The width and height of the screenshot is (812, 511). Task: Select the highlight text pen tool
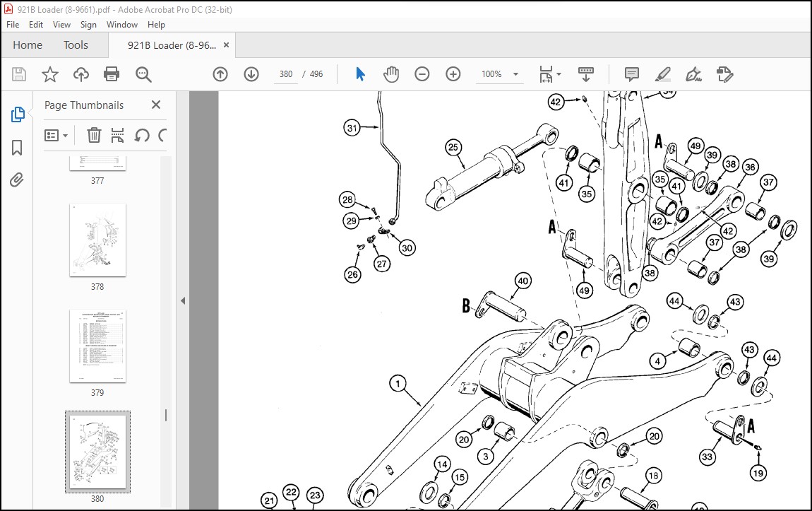663,74
